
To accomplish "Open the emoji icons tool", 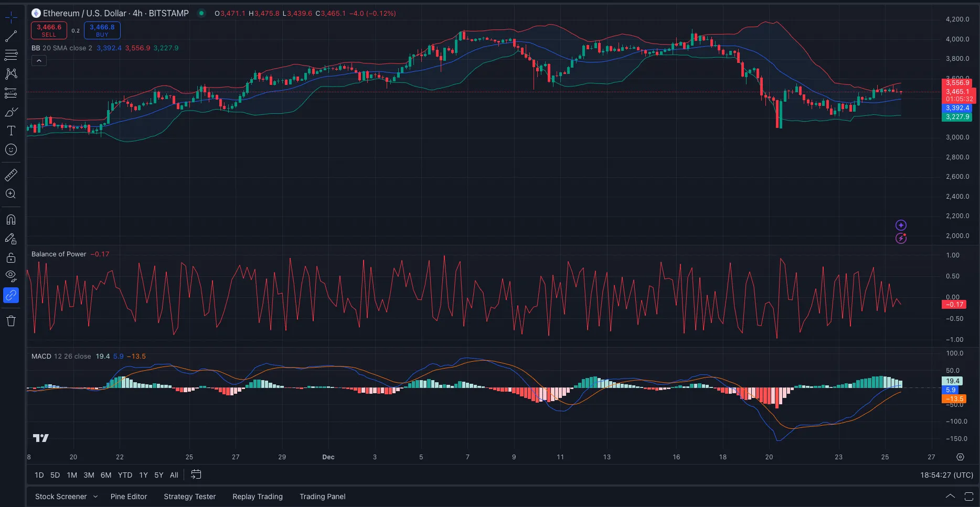I will [11, 150].
